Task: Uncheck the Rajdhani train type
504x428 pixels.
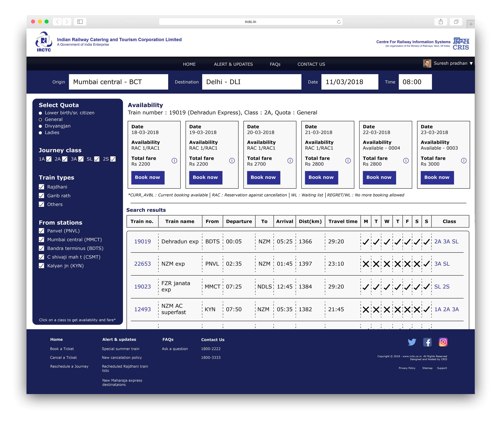Action: coord(41,187)
